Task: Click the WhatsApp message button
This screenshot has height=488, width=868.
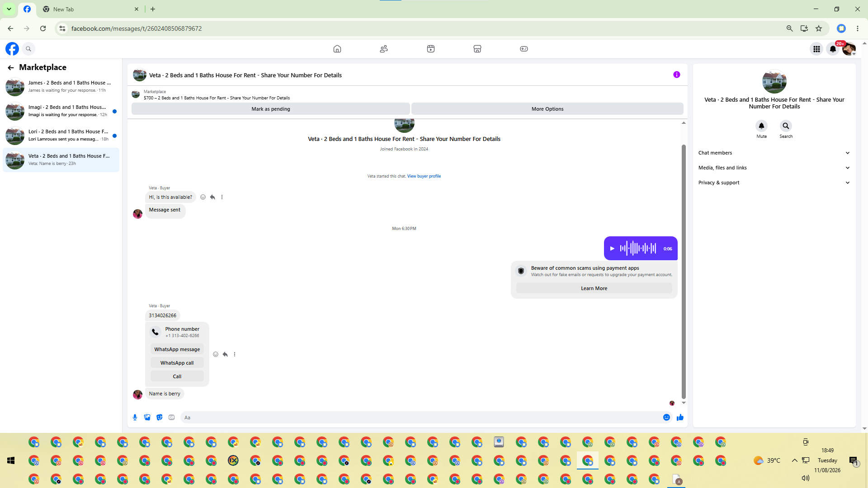Action: point(177,349)
